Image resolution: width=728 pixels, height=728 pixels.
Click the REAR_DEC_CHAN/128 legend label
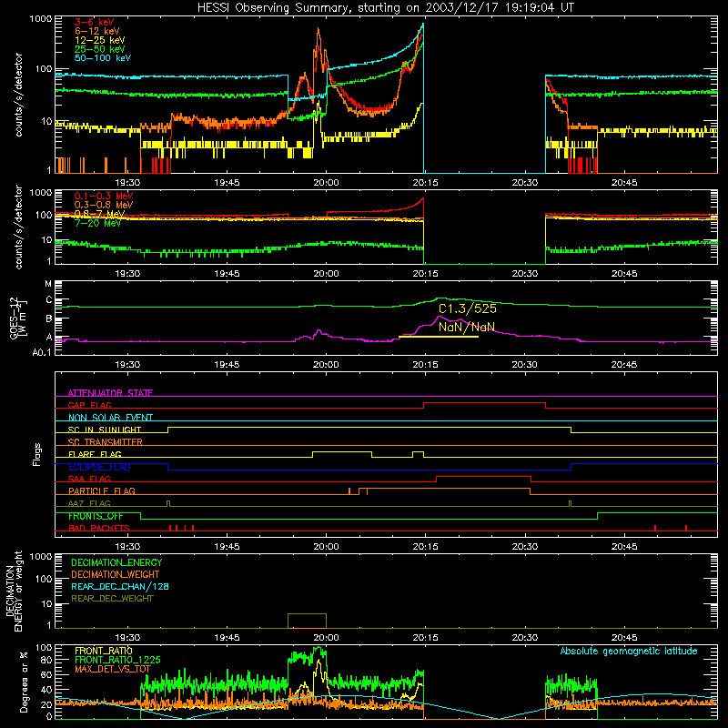point(120,586)
